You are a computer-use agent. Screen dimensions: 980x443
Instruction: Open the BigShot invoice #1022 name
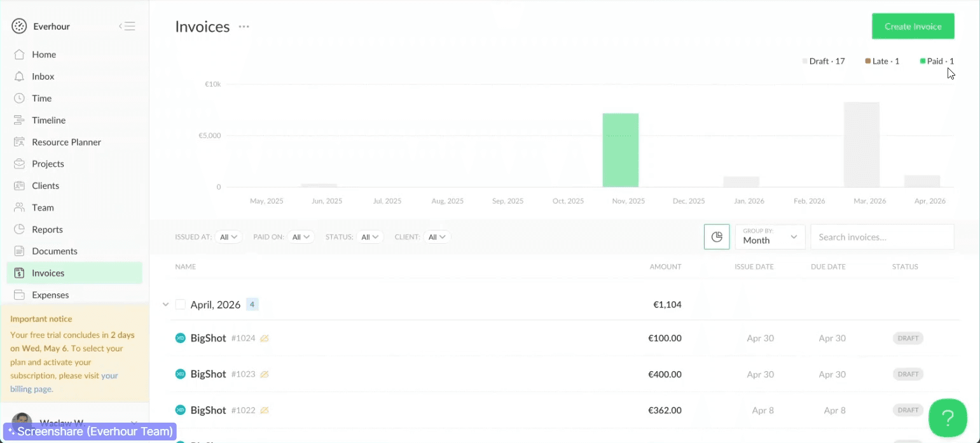[209, 410]
